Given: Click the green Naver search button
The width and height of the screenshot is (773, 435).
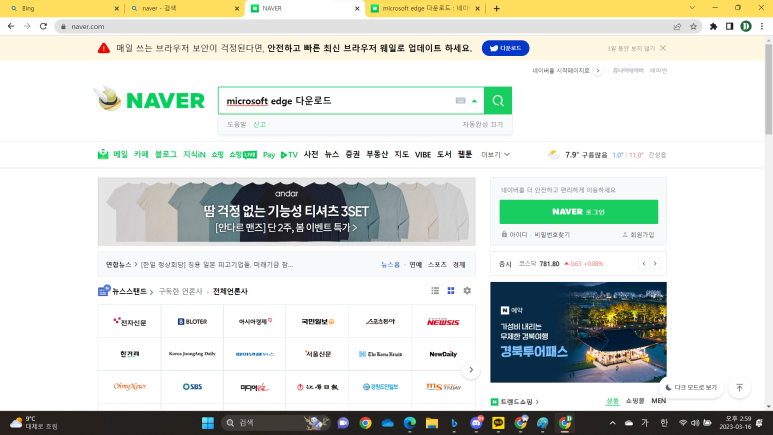Looking at the screenshot, I should coord(498,101).
